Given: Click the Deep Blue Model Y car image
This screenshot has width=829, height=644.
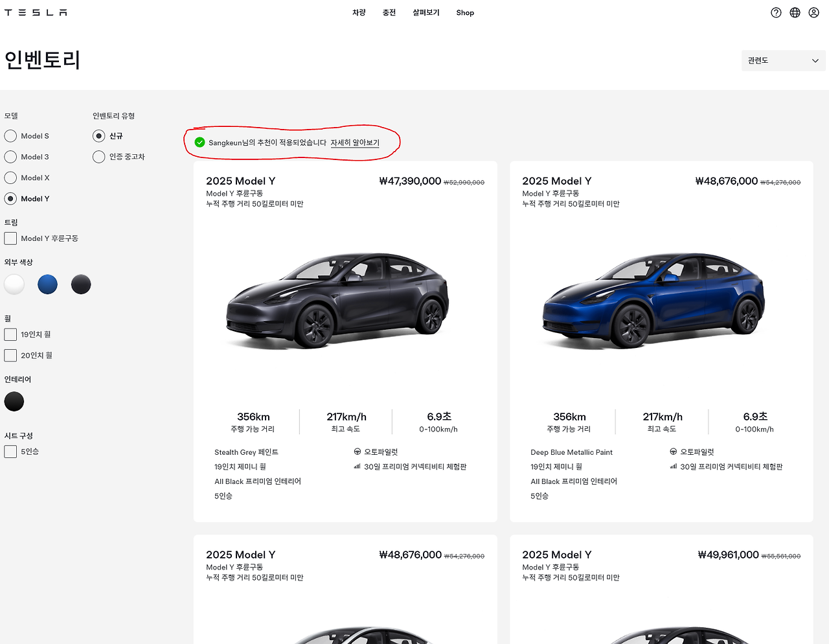Looking at the screenshot, I should (x=653, y=300).
